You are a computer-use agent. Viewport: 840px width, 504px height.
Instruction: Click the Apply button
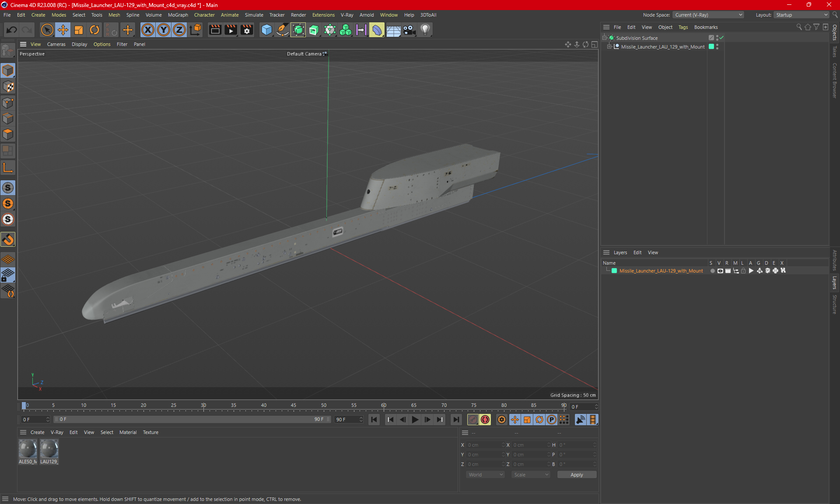point(577,475)
